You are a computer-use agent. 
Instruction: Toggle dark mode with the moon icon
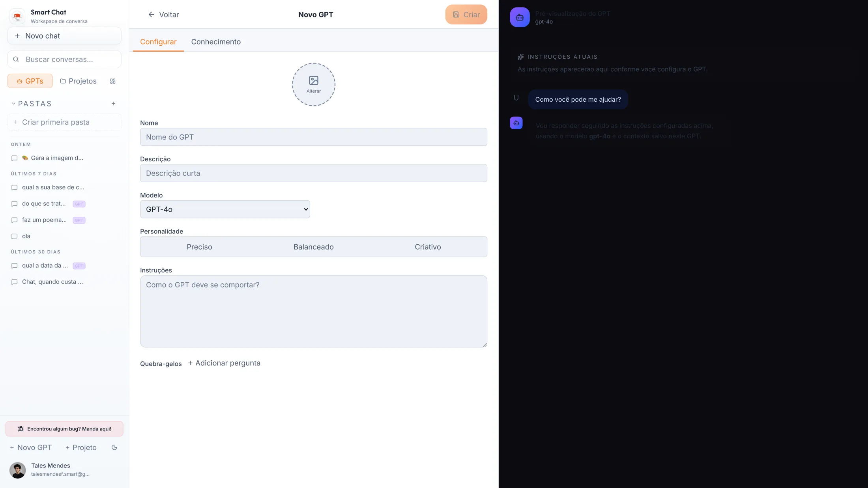114,447
